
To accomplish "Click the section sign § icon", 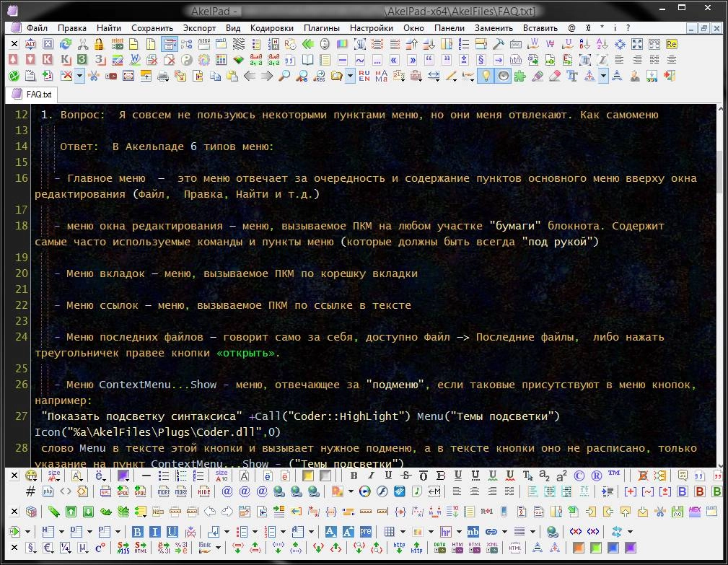I will click(481, 60).
